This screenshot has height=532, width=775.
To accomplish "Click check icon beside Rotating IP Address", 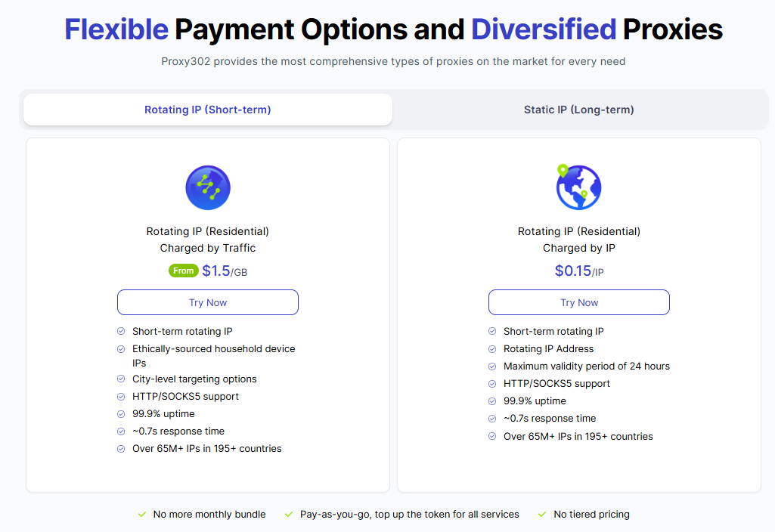I will click(x=492, y=348).
